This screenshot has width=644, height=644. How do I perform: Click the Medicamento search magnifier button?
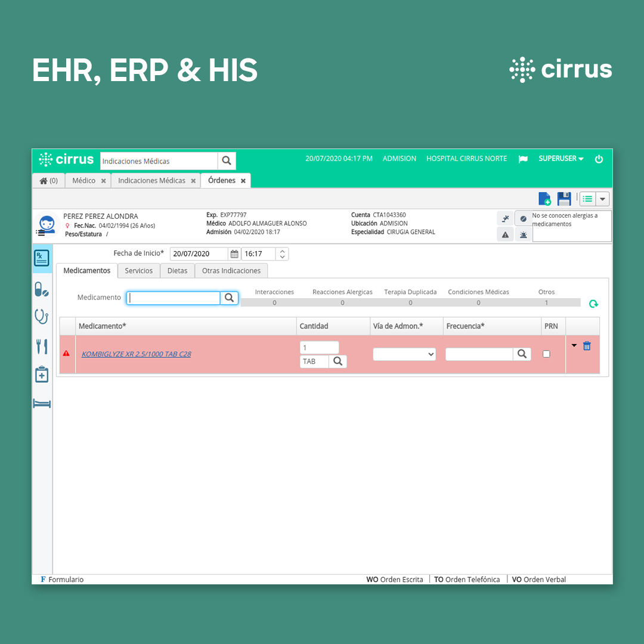click(229, 298)
